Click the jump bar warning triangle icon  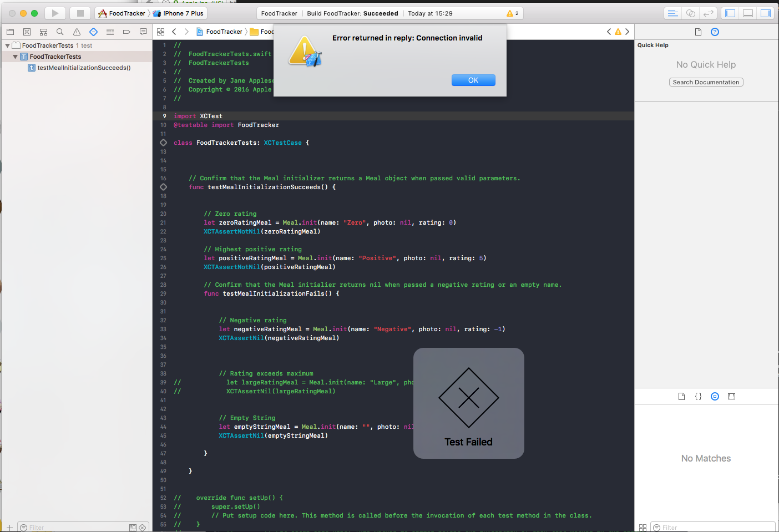[x=618, y=32]
